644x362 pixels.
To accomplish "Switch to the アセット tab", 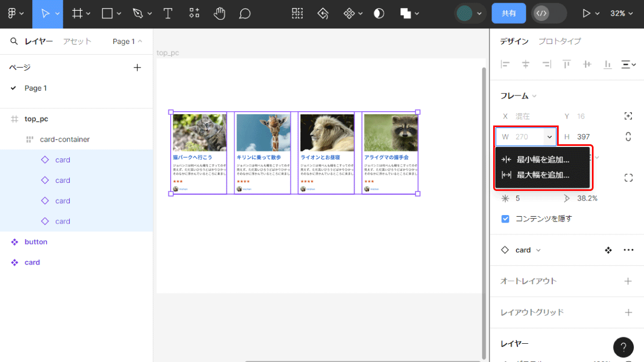I will pyautogui.click(x=77, y=41).
